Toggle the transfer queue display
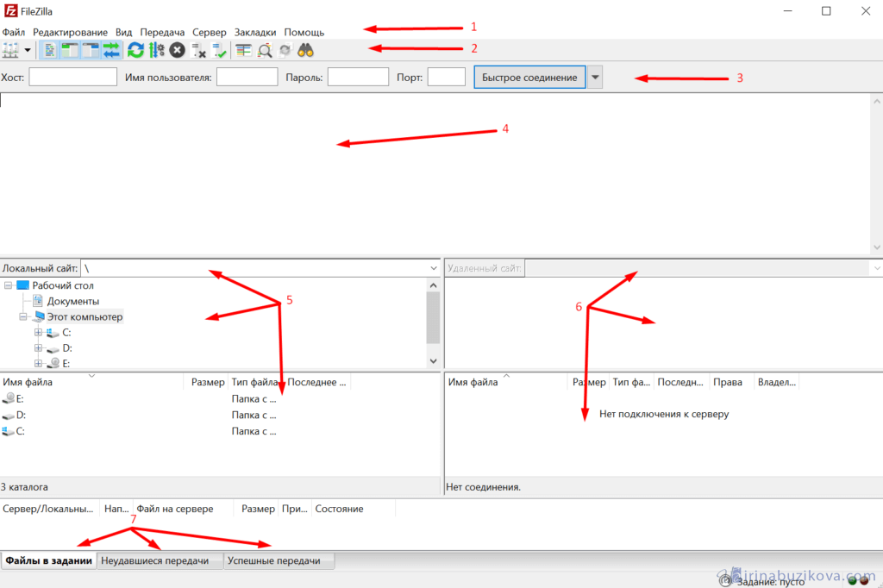This screenshot has height=588, width=883. [111, 50]
